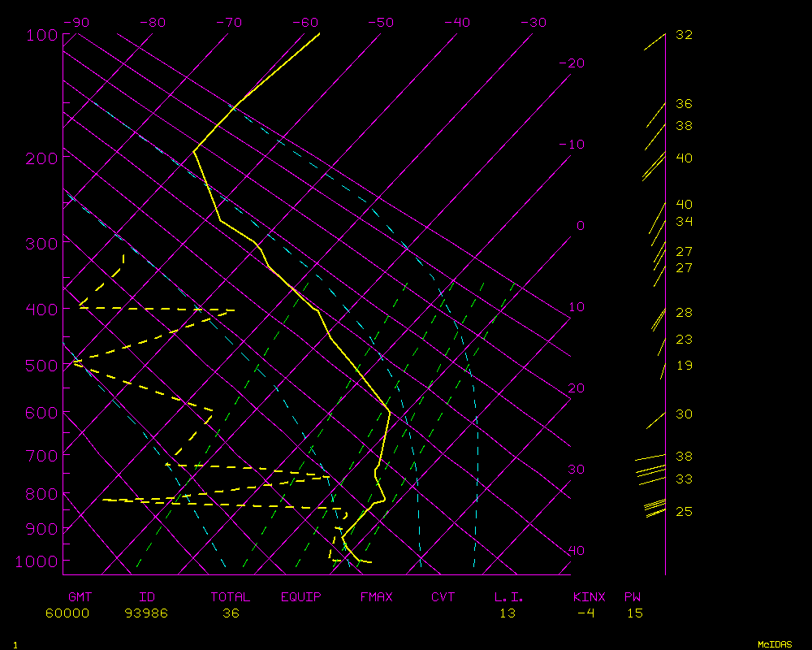Click the wind speed label 25

click(684, 512)
